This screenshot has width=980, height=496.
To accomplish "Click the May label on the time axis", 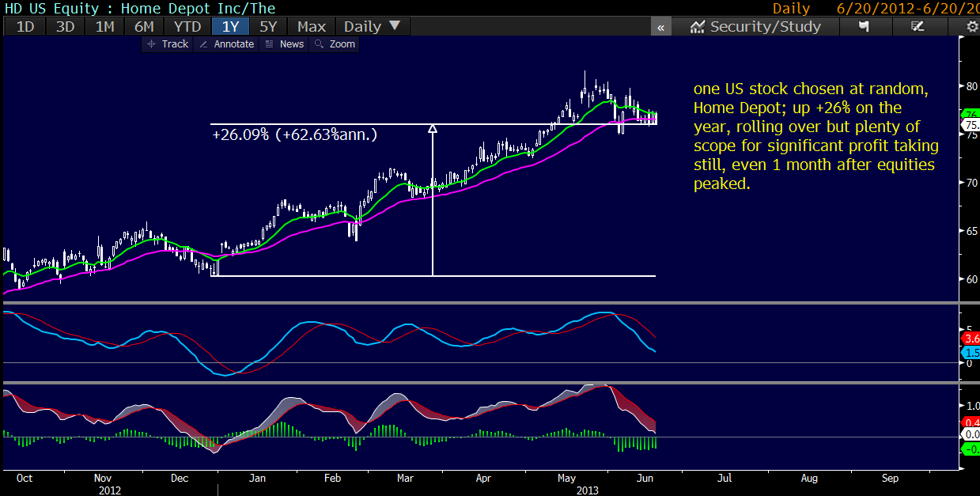I will coord(567,479).
